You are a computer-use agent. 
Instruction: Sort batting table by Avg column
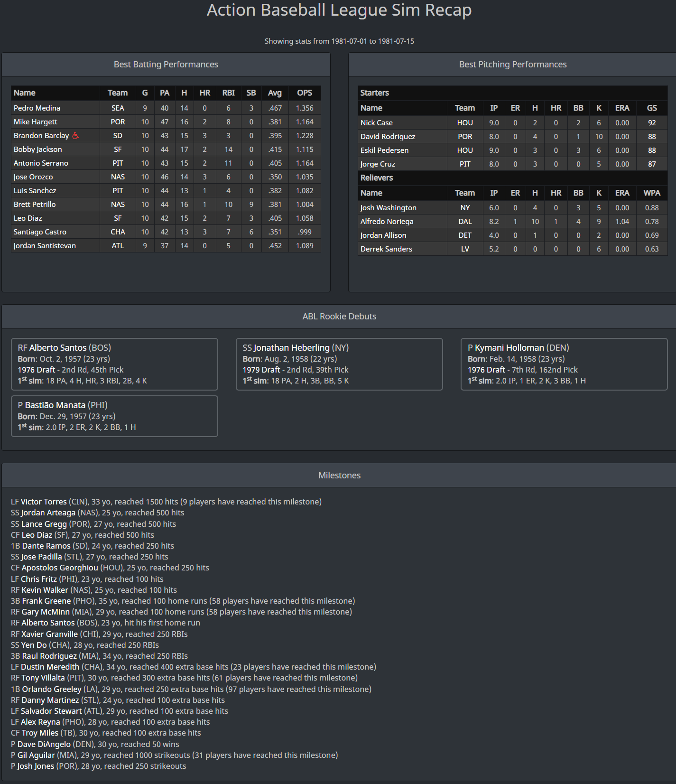pos(274,93)
